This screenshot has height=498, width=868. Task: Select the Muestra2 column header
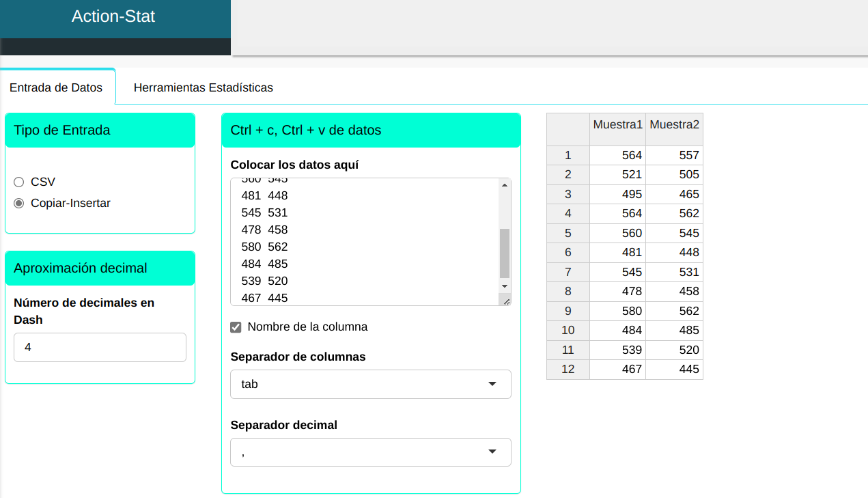tap(674, 125)
